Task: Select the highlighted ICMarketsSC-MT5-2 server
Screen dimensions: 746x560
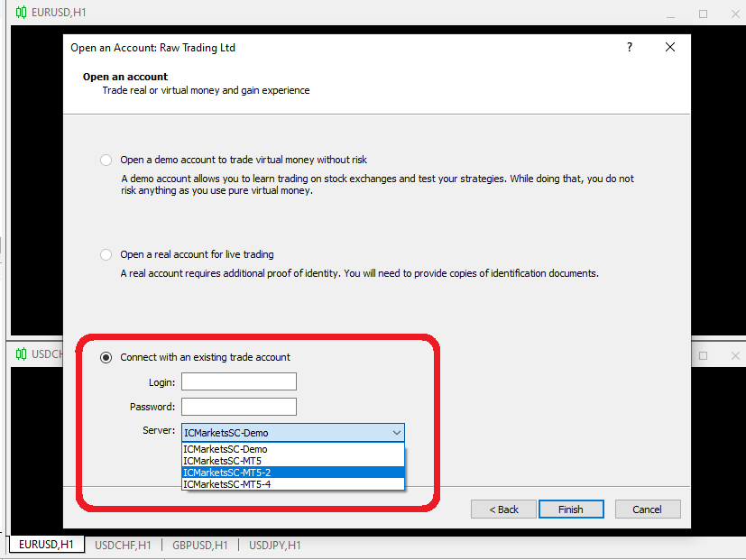Action: pos(226,472)
